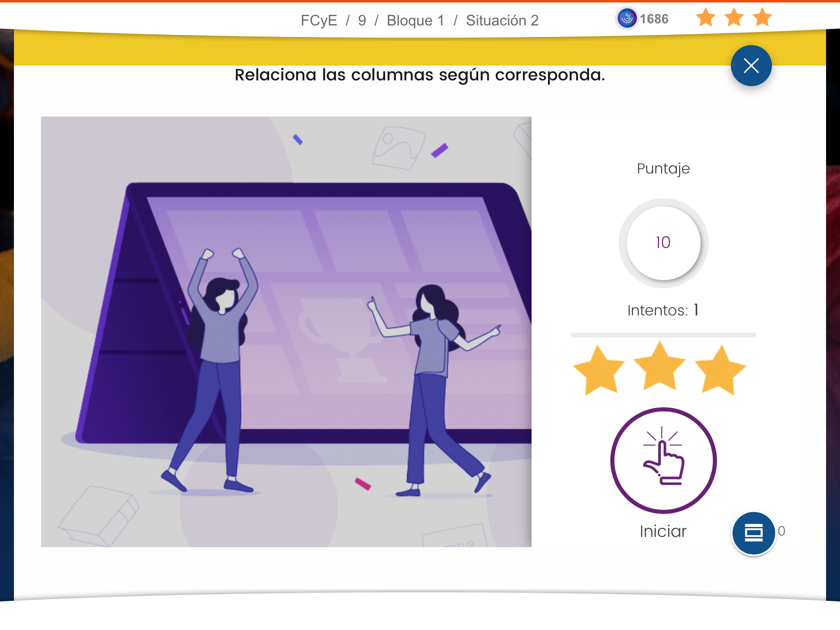
Task: Select the first yellow score star
Action: click(x=599, y=371)
